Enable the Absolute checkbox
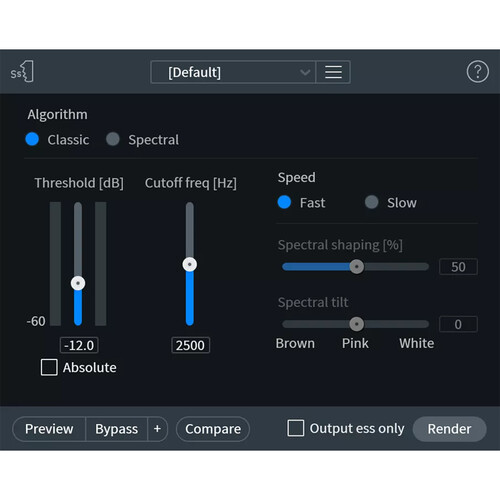The image size is (500, 500). click(49, 367)
